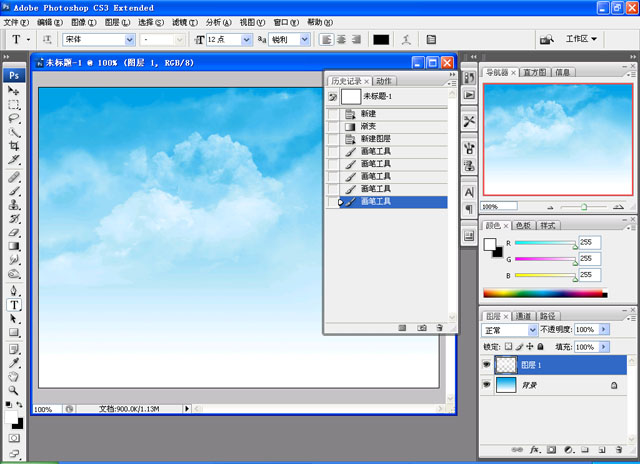Delete current state in History panel
The image size is (640, 464).
pos(439,328)
